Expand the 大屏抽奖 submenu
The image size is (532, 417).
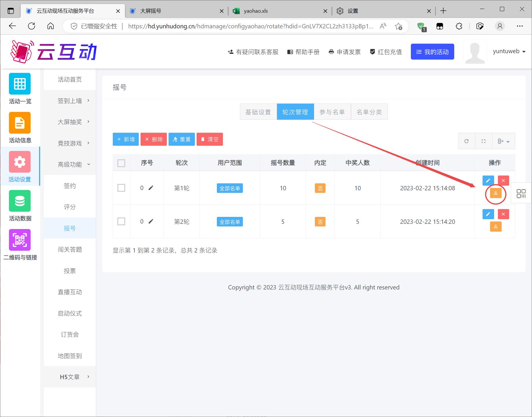[70, 122]
